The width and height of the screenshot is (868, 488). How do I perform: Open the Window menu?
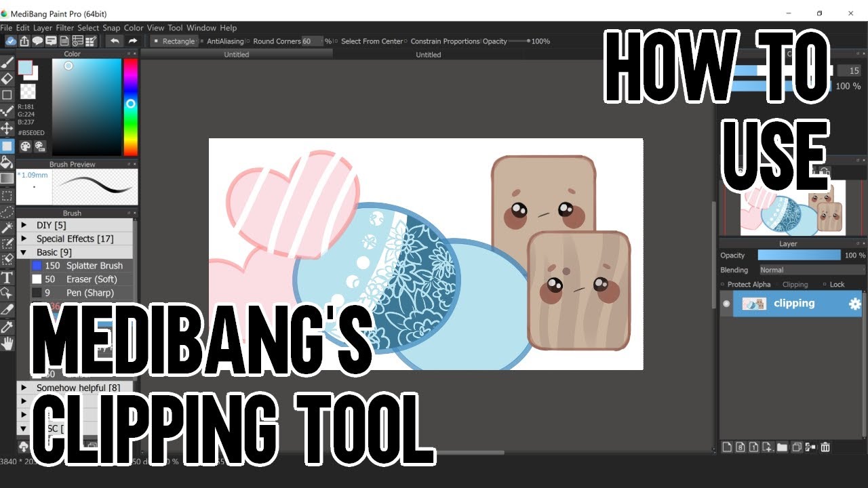point(201,28)
